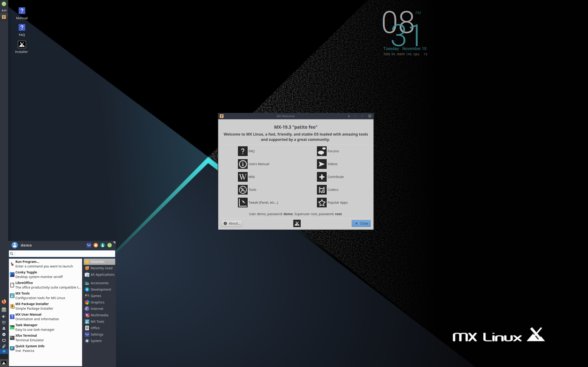Viewport: 588px width, 367px height.
Task: Open the Popular Apps icon
Action: 322,202
